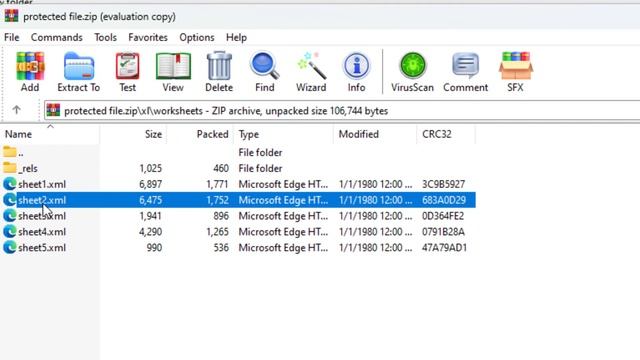640x360 pixels.
Task: Click the size value 990
Action: pos(154,248)
